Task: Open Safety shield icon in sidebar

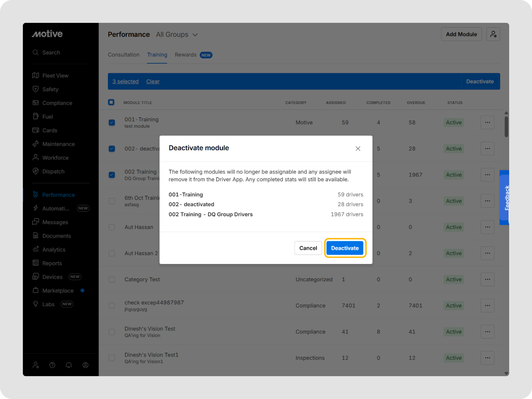Action: (36, 89)
